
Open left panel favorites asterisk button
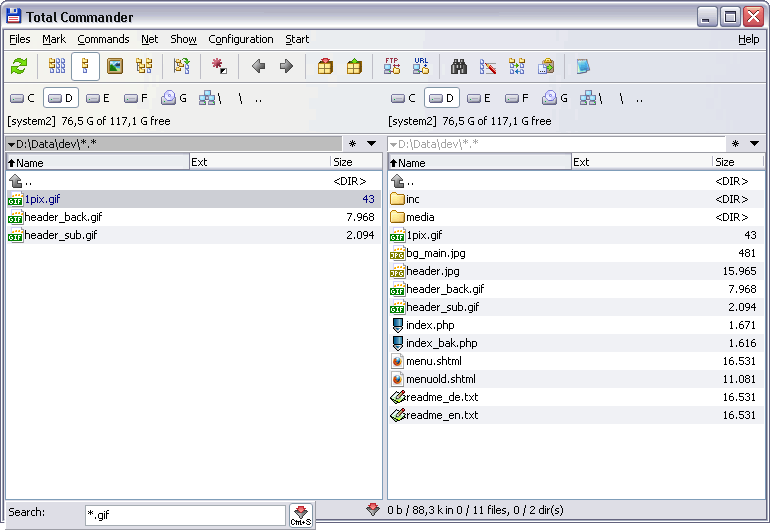coord(352,143)
